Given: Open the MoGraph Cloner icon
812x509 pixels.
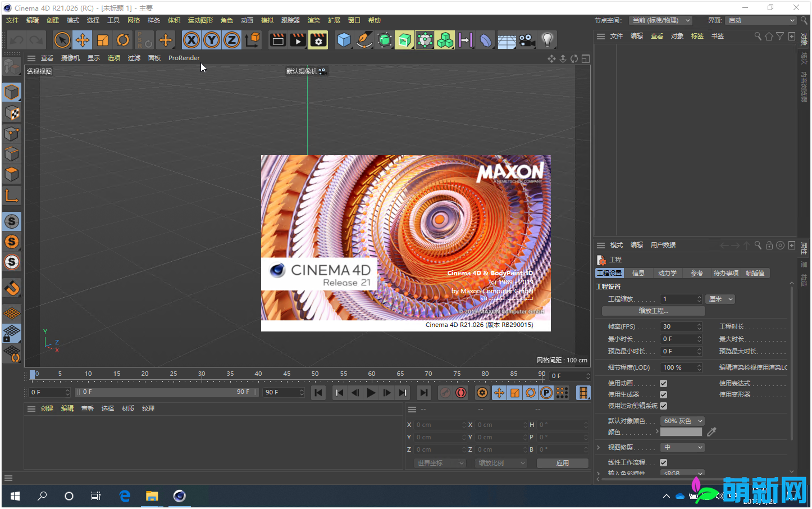Looking at the screenshot, I should click(425, 40).
